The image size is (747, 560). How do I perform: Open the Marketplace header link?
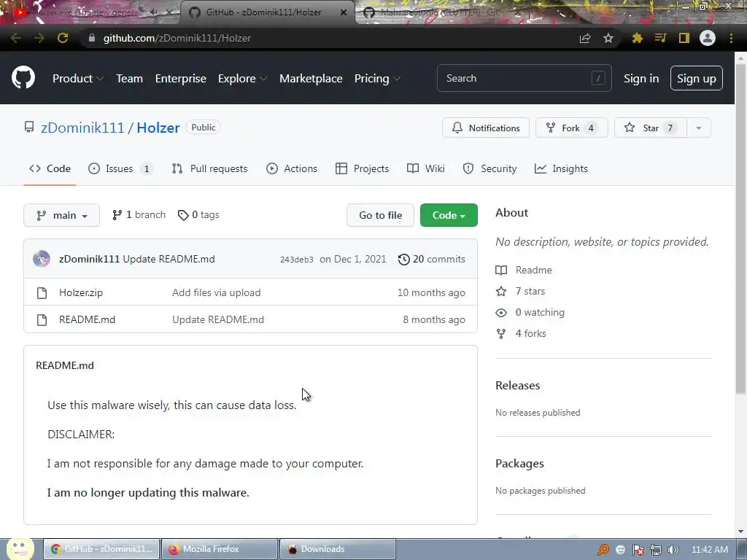(311, 79)
